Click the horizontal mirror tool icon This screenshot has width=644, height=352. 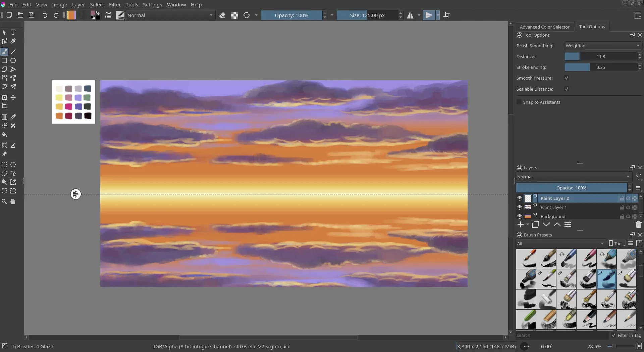pos(410,15)
